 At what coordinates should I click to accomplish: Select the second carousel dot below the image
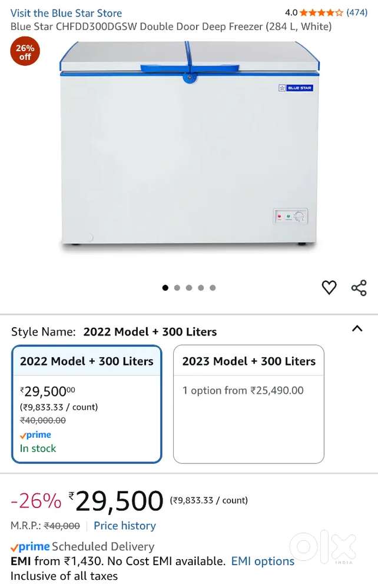177,288
